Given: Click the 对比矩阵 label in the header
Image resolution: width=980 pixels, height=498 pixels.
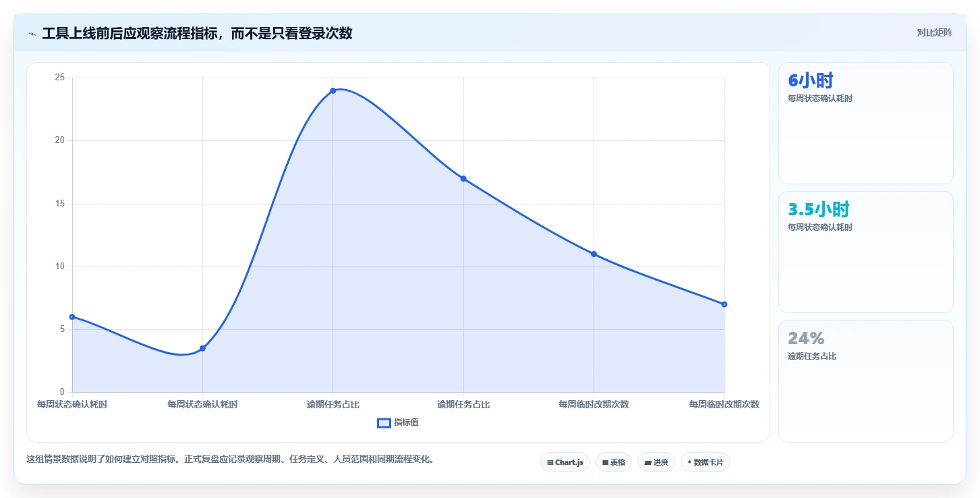Looking at the screenshot, I should pos(934,32).
